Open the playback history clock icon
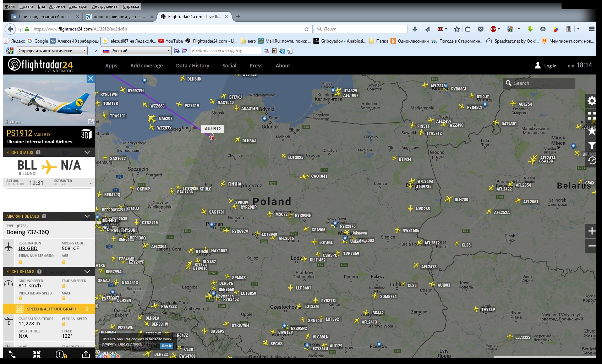Screen dimensions: 602x364 click(x=591, y=160)
